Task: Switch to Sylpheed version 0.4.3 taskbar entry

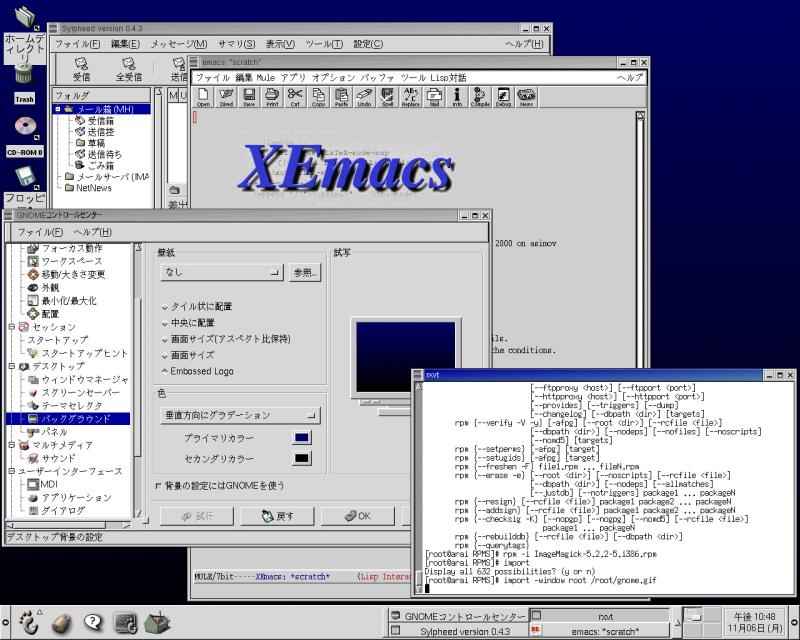Action: [x=458, y=631]
